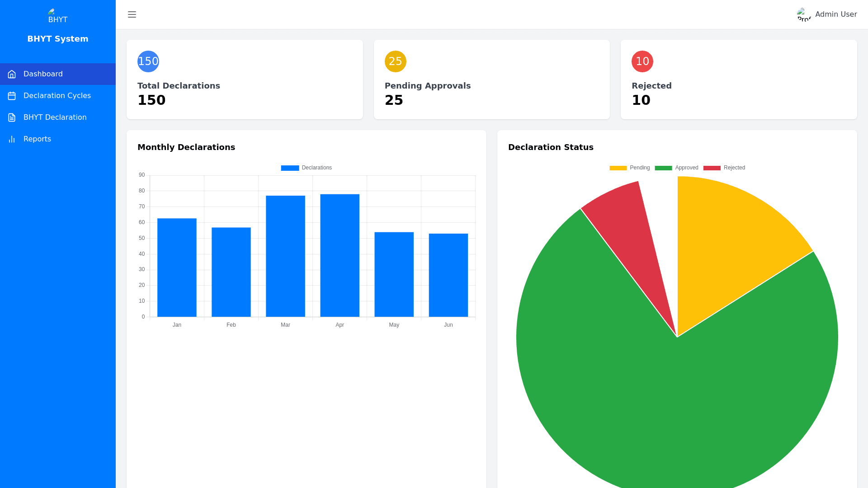Hide the Approved pie legend item
The image size is (868, 488).
pyautogui.click(x=676, y=168)
